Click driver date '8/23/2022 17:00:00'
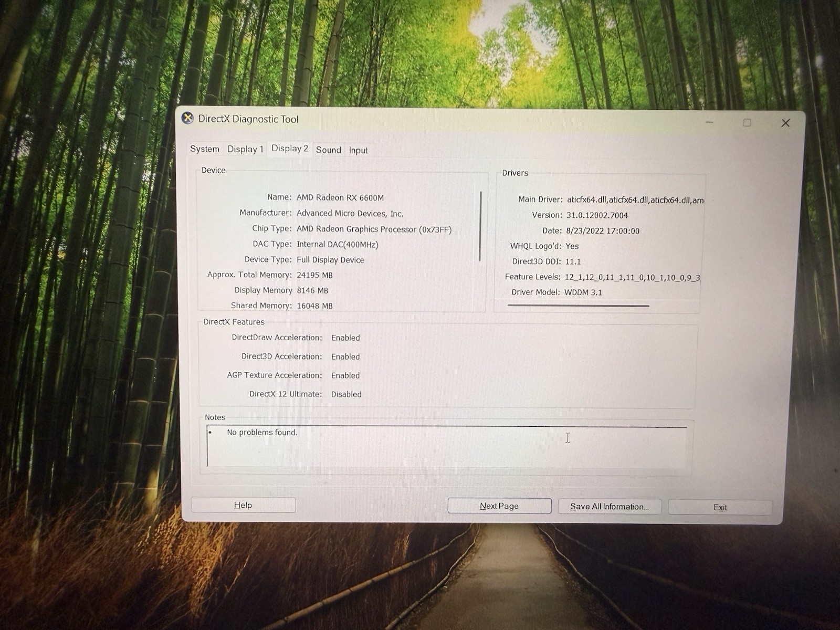Viewport: 840px width, 630px height. click(603, 231)
